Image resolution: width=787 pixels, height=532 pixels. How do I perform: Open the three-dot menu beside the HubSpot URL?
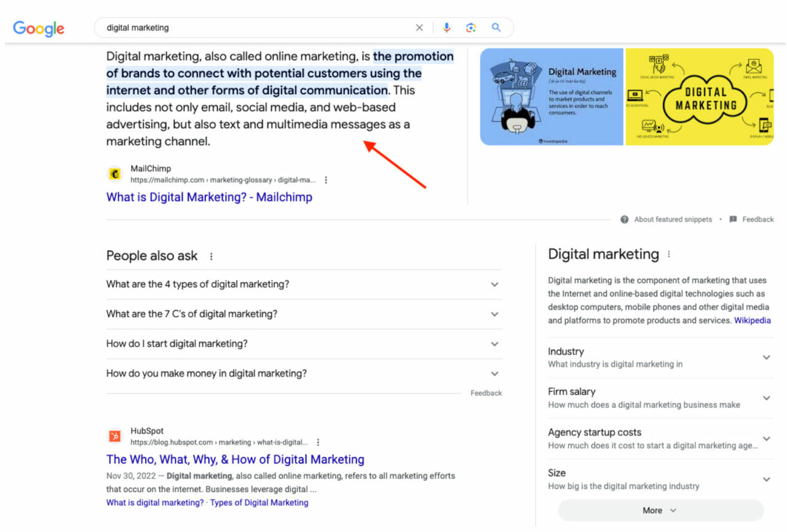(318, 442)
